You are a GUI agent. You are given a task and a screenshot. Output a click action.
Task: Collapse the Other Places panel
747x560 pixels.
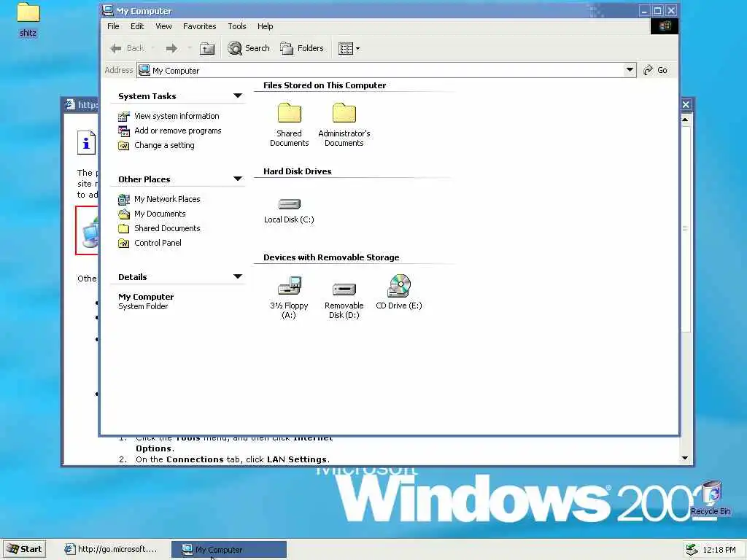click(x=238, y=179)
